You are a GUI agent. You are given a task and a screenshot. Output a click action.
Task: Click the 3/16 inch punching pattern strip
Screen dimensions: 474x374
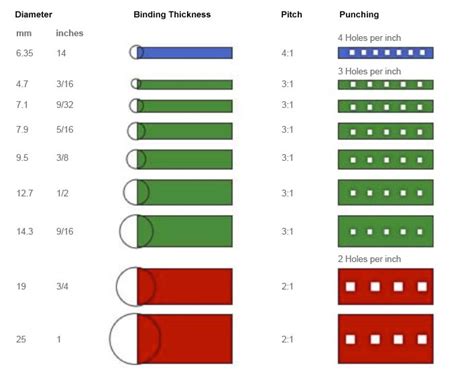386,84
